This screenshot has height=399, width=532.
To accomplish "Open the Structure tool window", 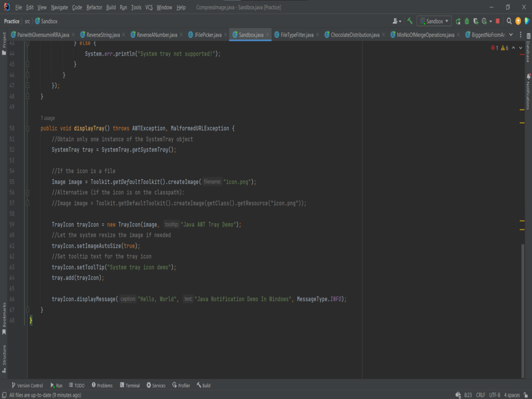I will [x=4, y=359].
